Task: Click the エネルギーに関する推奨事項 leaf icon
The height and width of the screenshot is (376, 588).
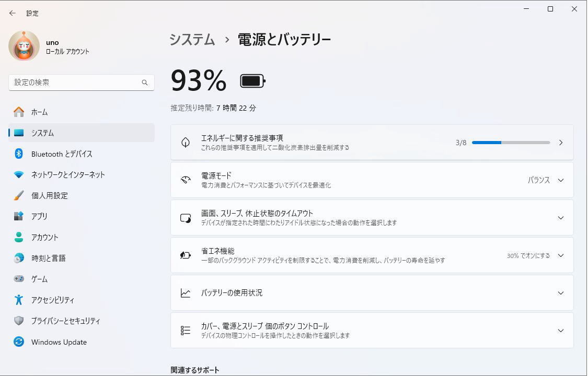Action: point(185,142)
